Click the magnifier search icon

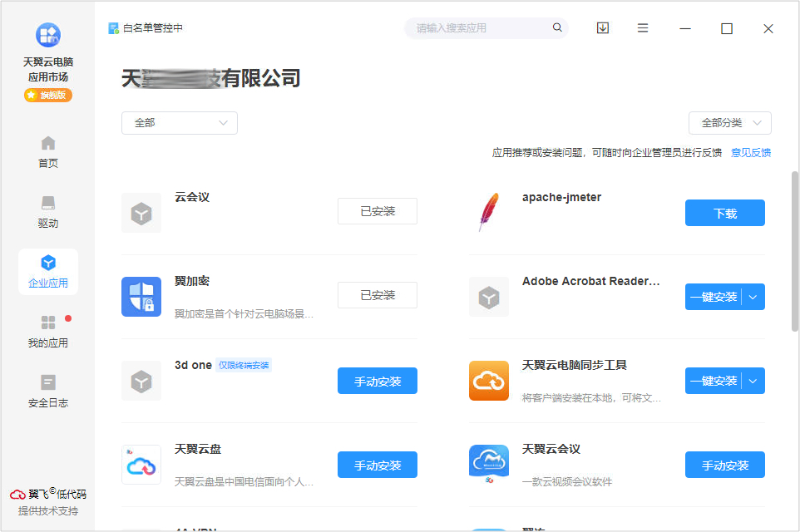tap(557, 27)
